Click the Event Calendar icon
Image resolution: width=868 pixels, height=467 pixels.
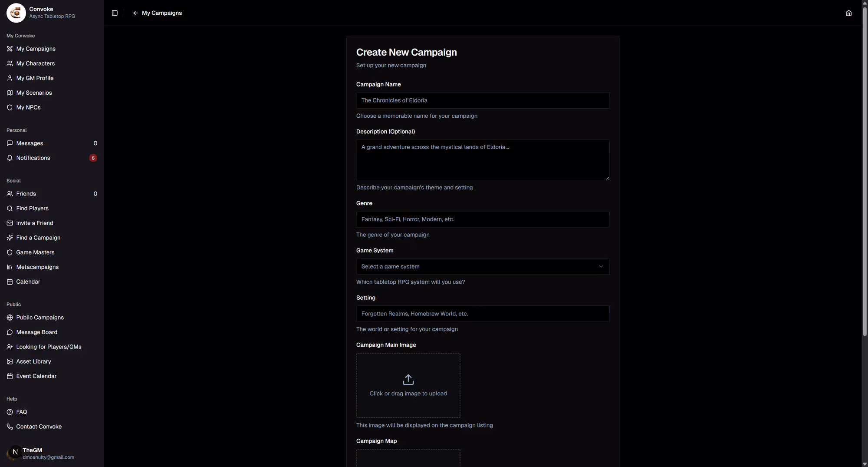(x=10, y=376)
